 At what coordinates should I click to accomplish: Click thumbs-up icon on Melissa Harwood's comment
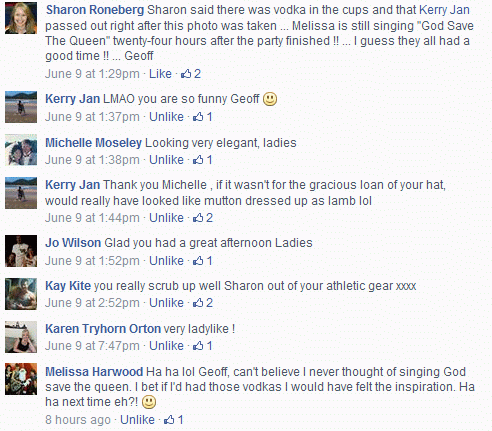(x=169, y=420)
